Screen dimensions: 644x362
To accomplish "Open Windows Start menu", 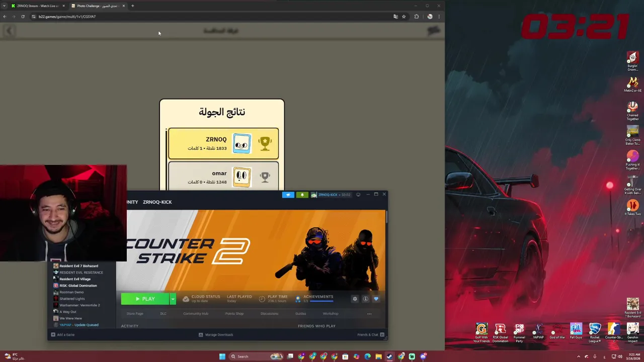I will tap(222, 356).
